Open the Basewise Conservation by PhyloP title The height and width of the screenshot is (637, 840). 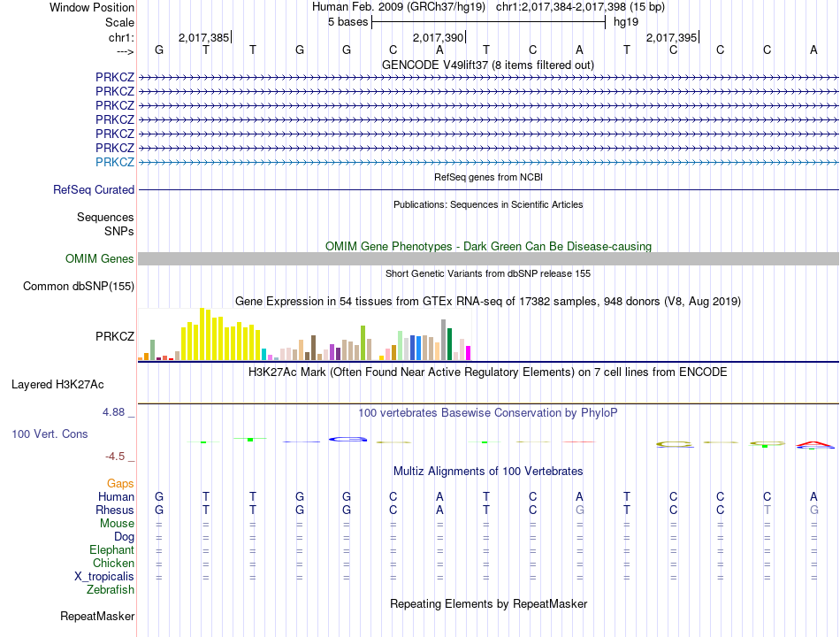click(488, 413)
